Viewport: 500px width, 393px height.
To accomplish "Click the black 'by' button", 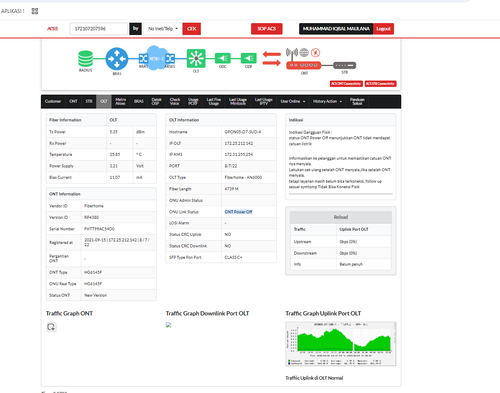I will (x=136, y=29).
